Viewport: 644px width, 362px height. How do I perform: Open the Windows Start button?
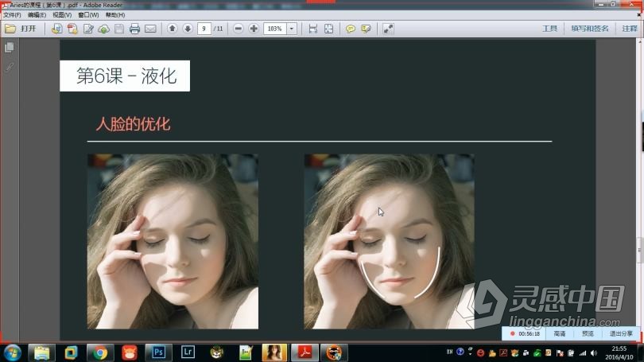click(12, 353)
